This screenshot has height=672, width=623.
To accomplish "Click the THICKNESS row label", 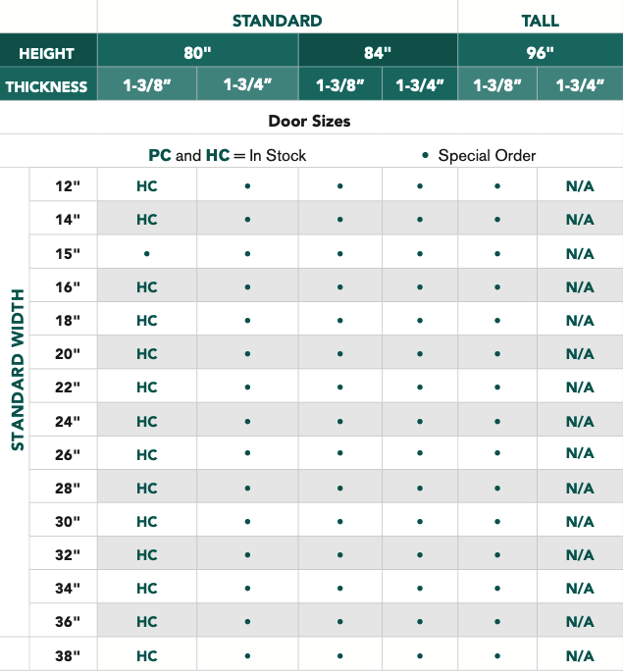I will click(47, 86).
